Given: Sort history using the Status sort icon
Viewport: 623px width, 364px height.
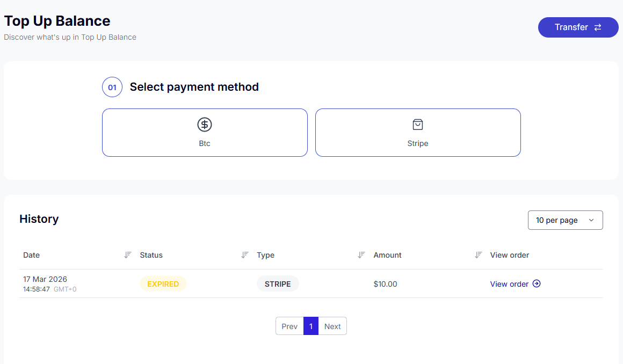Looking at the screenshot, I should 245,255.
